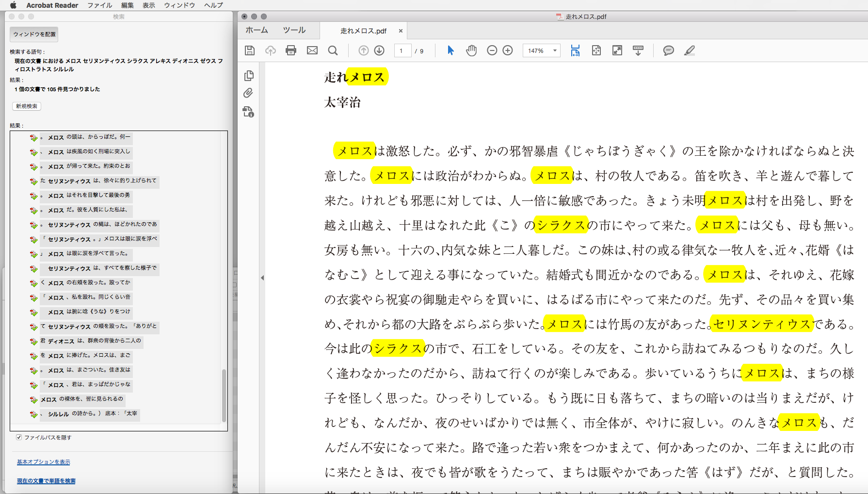
Task: Click the highlighted セリヌンティウス in the document
Action: point(762,324)
